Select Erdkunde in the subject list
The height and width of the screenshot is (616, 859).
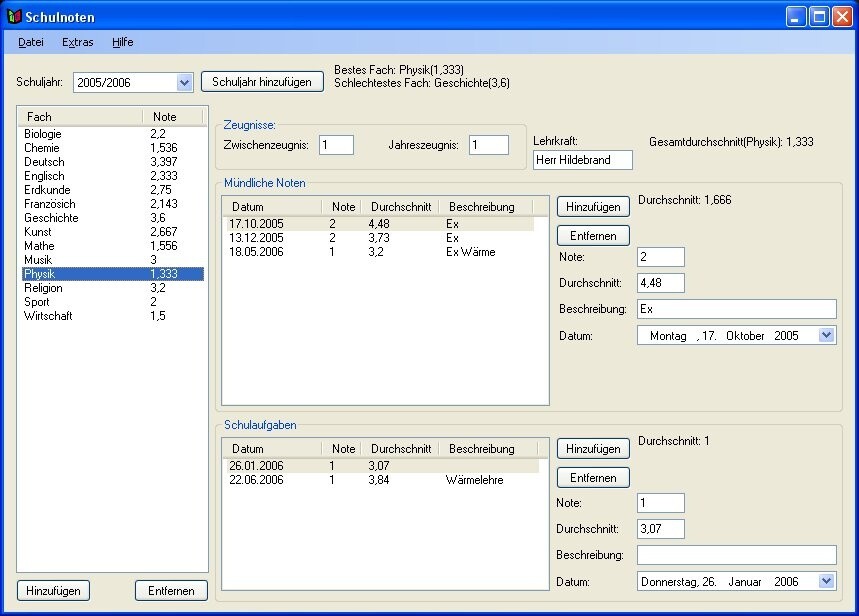(112, 190)
